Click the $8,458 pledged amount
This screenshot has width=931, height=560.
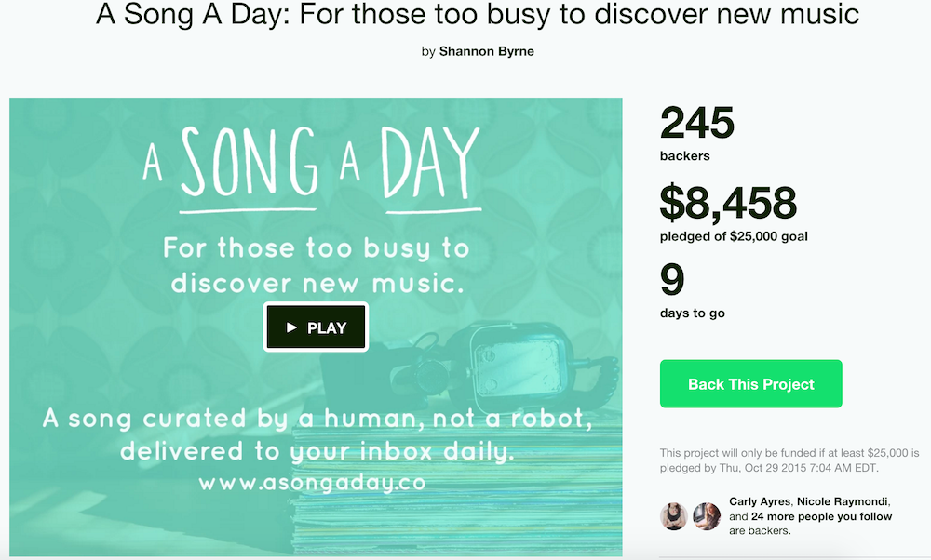[x=728, y=204]
